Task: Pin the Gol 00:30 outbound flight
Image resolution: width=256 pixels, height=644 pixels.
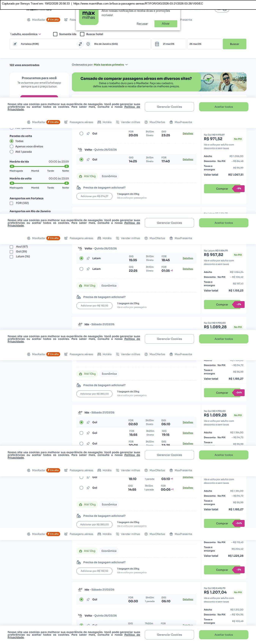Action: pos(88,599)
